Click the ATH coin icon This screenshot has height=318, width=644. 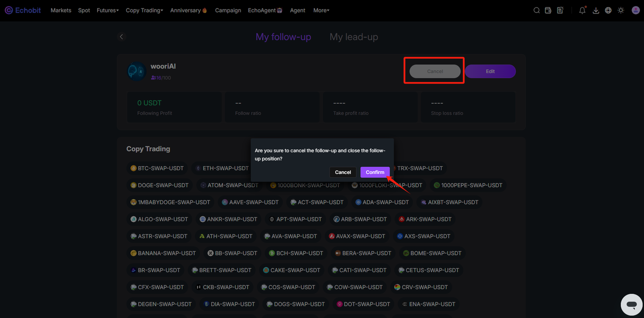pyautogui.click(x=202, y=236)
